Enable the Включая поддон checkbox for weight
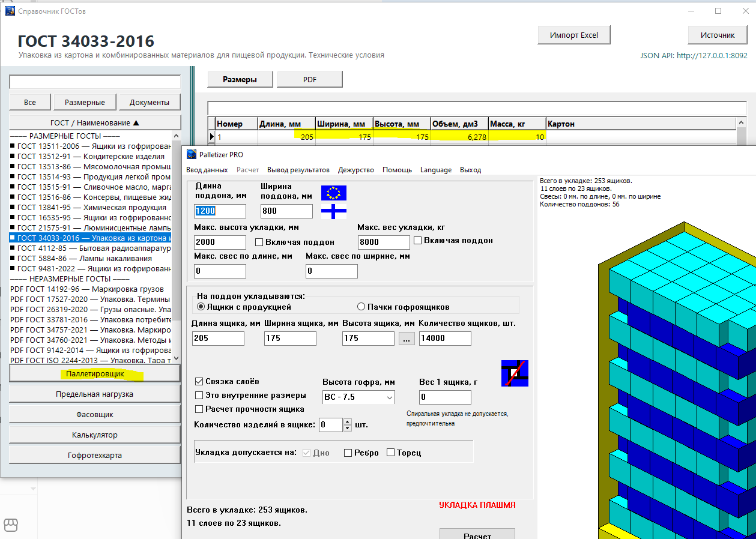The image size is (756, 539). [418, 240]
